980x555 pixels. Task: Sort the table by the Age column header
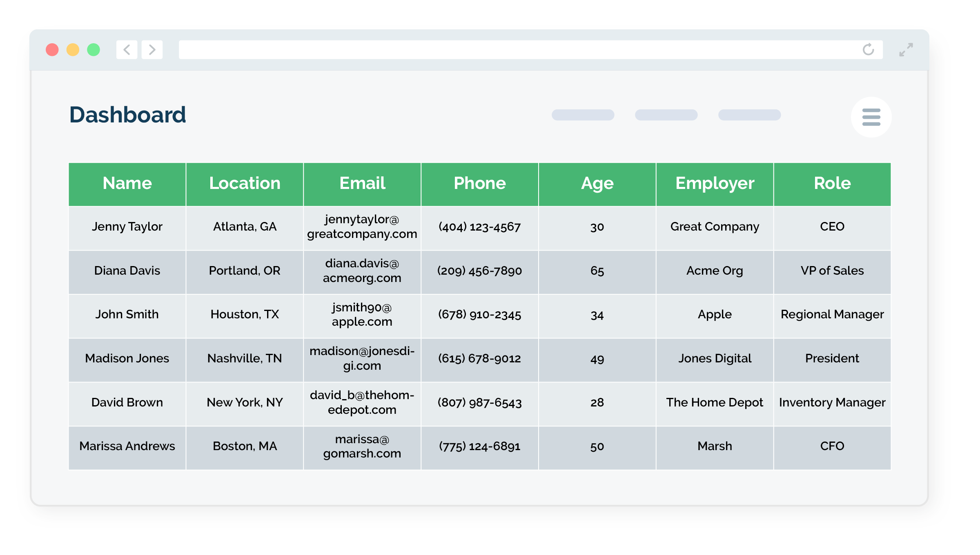(x=597, y=184)
